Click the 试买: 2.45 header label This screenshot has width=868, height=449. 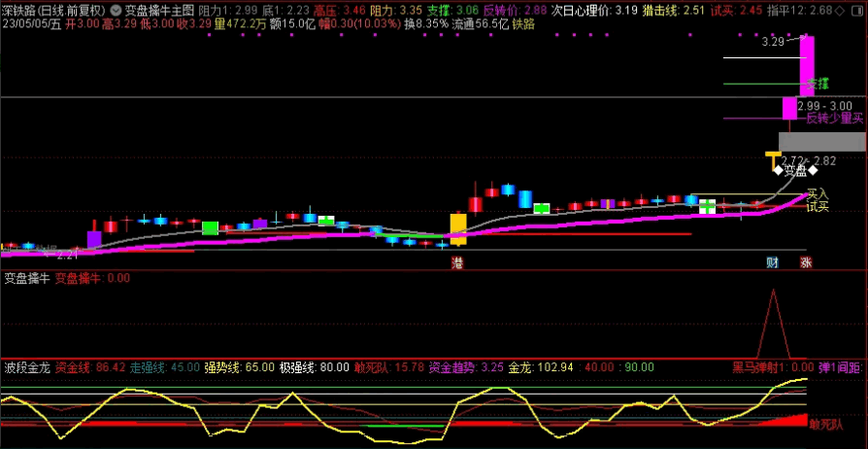736,10
